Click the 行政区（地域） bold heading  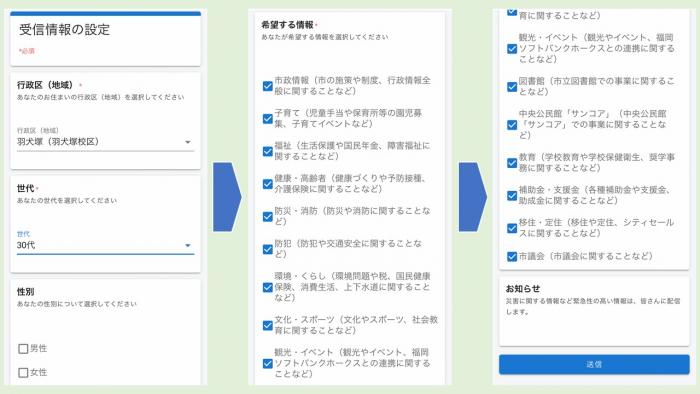pyautogui.click(x=47, y=85)
